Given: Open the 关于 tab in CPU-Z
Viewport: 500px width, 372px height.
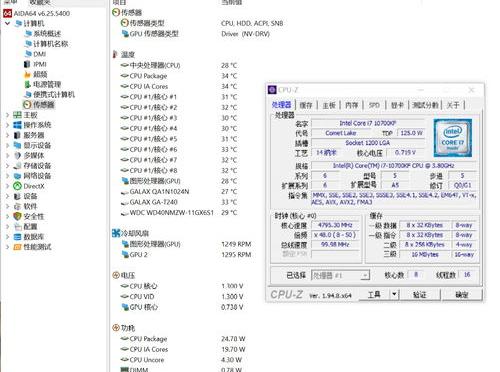Looking at the screenshot, I should [x=453, y=105].
